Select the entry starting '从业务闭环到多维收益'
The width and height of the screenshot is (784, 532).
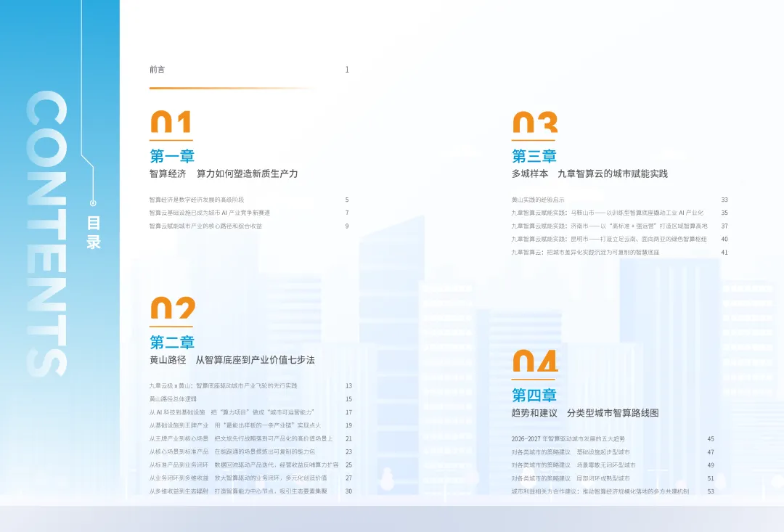pyautogui.click(x=238, y=478)
